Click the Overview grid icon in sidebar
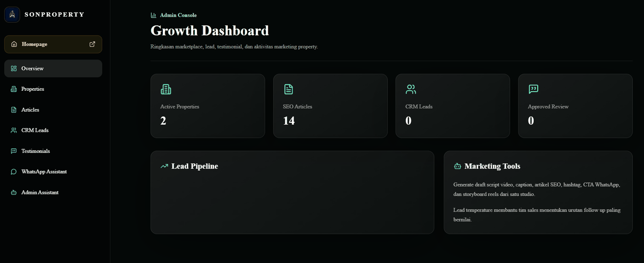 [14, 69]
